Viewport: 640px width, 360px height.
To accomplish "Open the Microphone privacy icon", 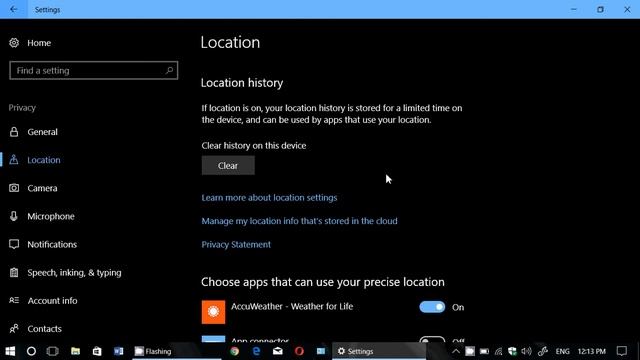I will click(14, 216).
